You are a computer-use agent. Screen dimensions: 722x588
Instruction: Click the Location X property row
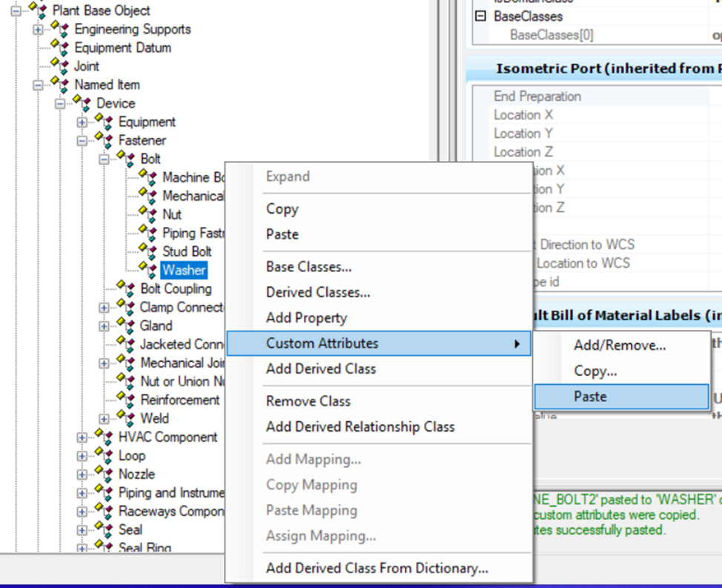(597, 115)
